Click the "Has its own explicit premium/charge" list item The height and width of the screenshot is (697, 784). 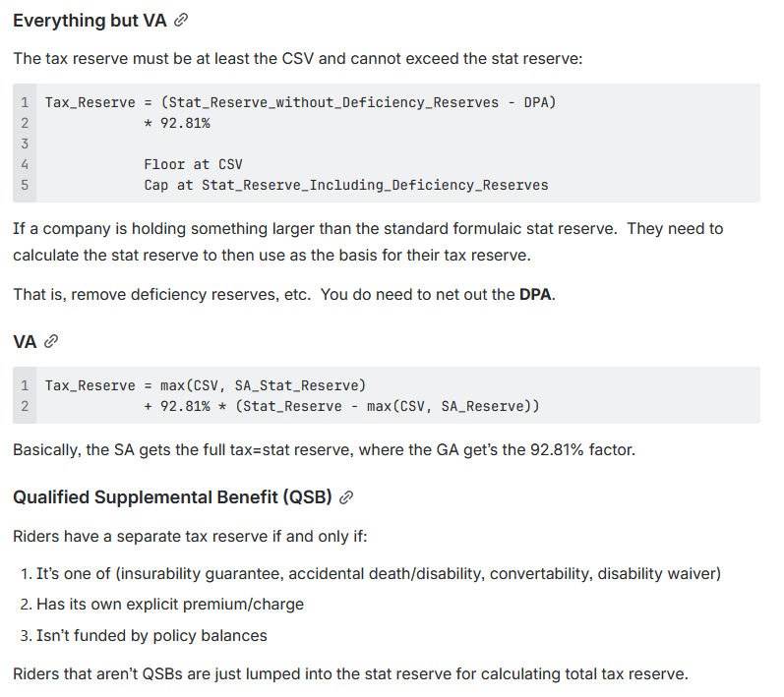pyautogui.click(x=169, y=605)
